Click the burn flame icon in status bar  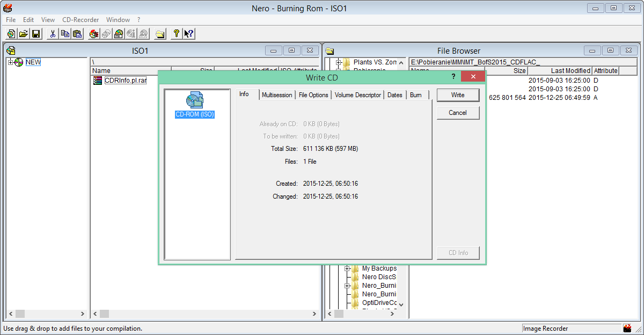click(x=627, y=328)
